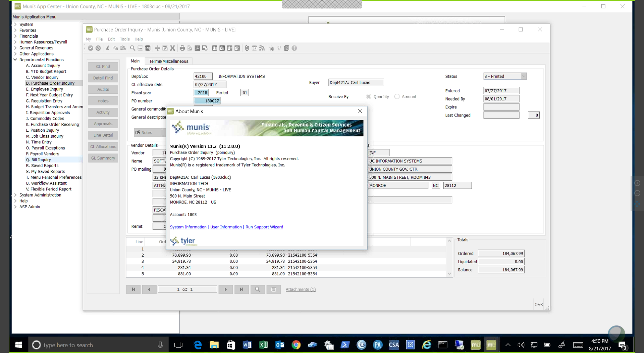This screenshot has width=644, height=353.
Task: Collapse the Departmental Functions tree node
Action: pyautogui.click(x=15, y=60)
